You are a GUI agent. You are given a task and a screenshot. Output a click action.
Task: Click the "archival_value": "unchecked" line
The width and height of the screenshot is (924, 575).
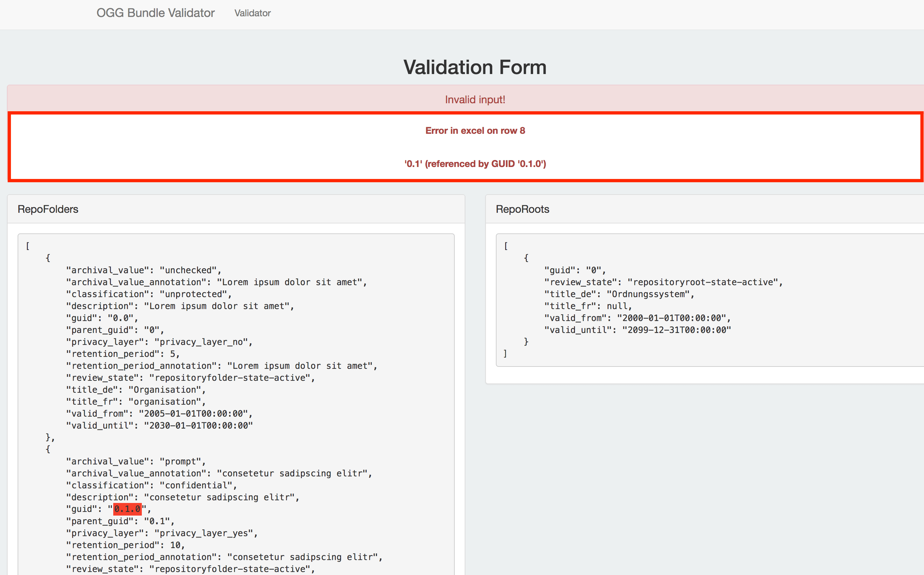(x=144, y=270)
